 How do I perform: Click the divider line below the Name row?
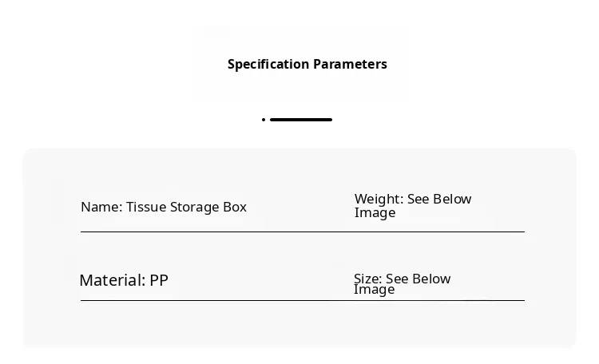click(302, 232)
